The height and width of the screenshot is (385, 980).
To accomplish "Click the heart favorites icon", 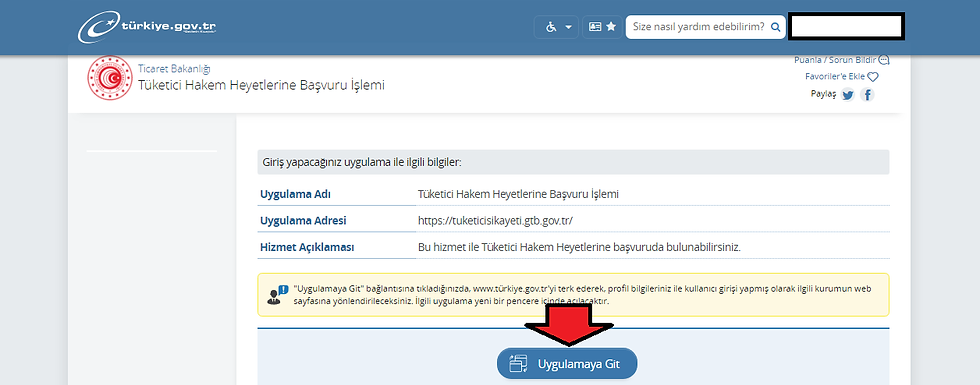I will [x=873, y=77].
